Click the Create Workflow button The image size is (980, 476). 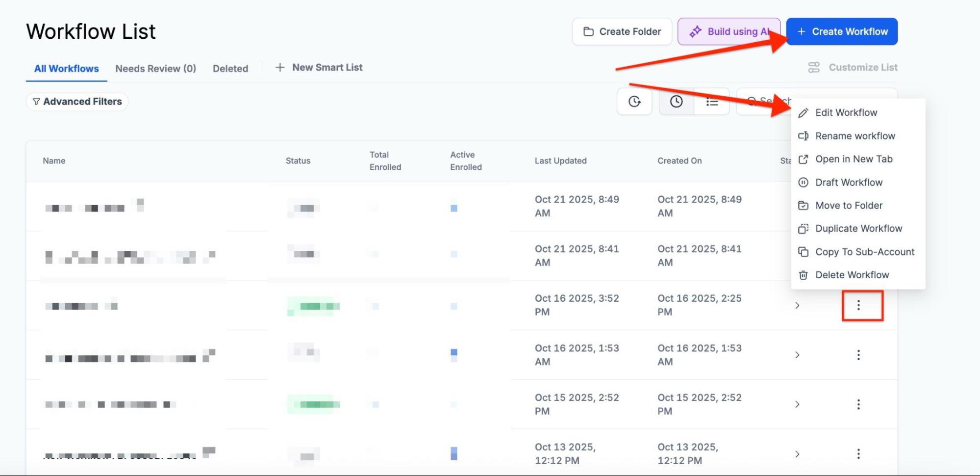[x=841, y=31]
